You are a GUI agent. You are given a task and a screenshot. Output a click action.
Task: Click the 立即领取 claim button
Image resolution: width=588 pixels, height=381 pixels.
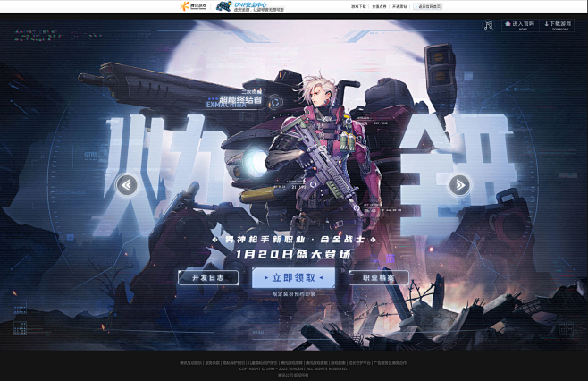pyautogui.click(x=293, y=277)
